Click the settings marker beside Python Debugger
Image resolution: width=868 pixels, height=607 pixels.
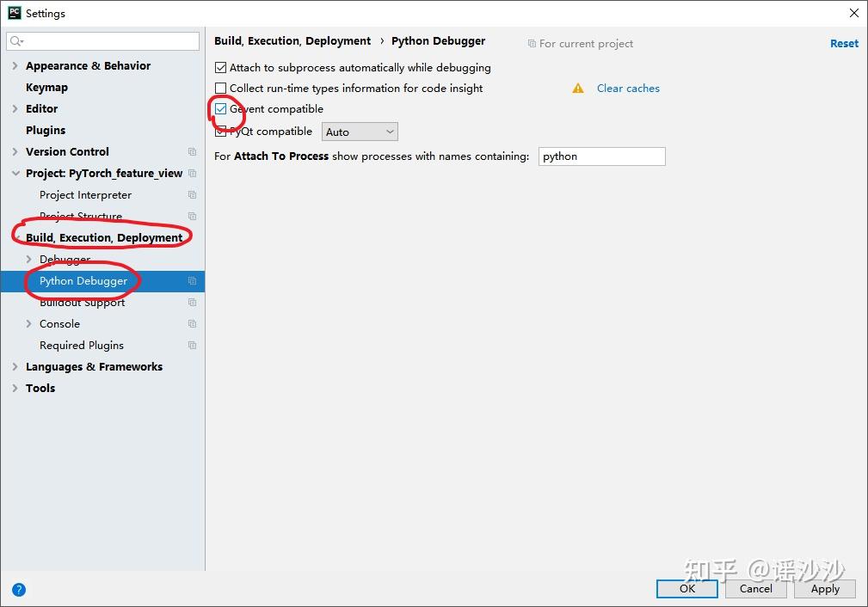[x=192, y=281]
